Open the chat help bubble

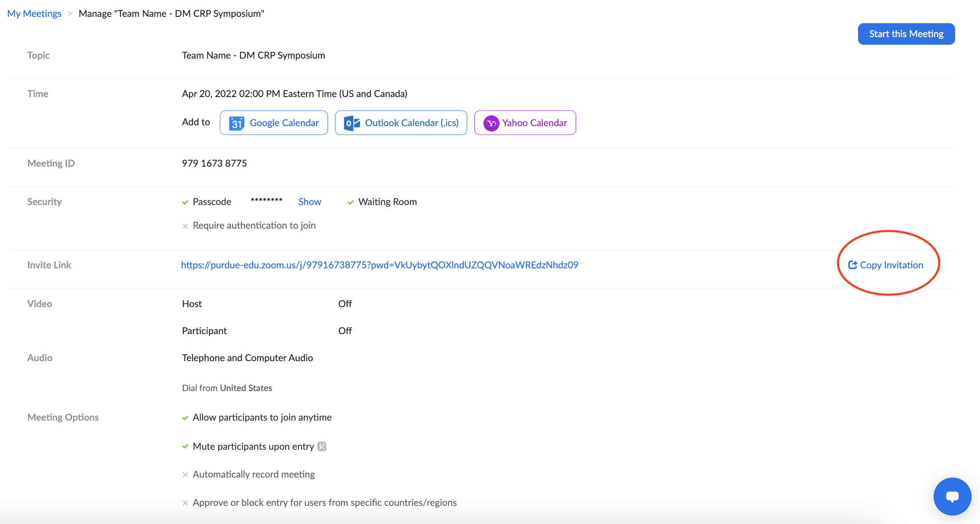tap(952, 497)
